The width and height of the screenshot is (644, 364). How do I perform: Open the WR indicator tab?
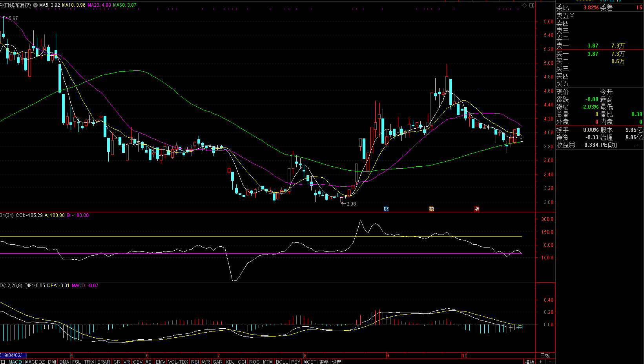coord(206,362)
